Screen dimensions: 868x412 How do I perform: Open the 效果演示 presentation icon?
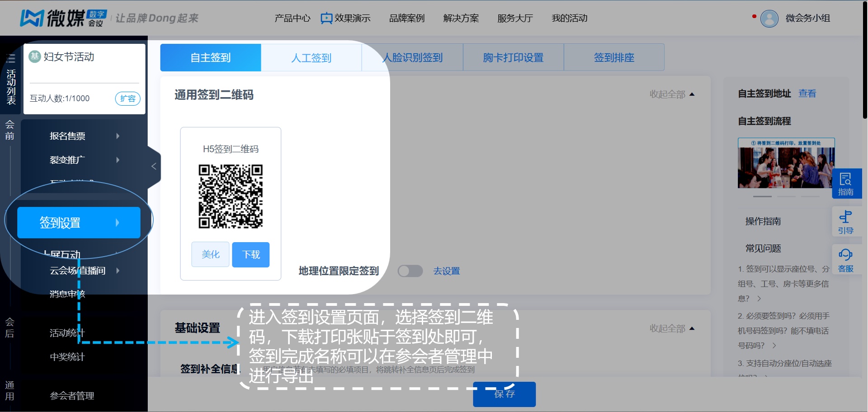326,19
